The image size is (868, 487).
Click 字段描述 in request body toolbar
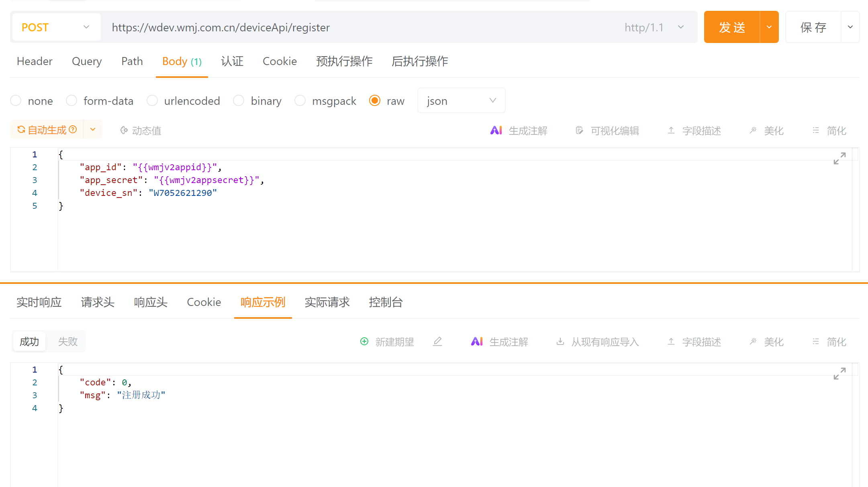694,130
